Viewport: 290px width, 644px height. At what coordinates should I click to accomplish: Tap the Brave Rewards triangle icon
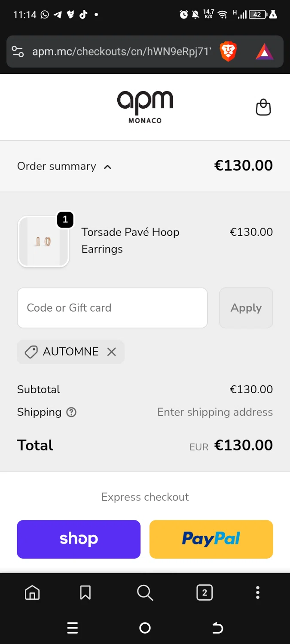coord(264,52)
